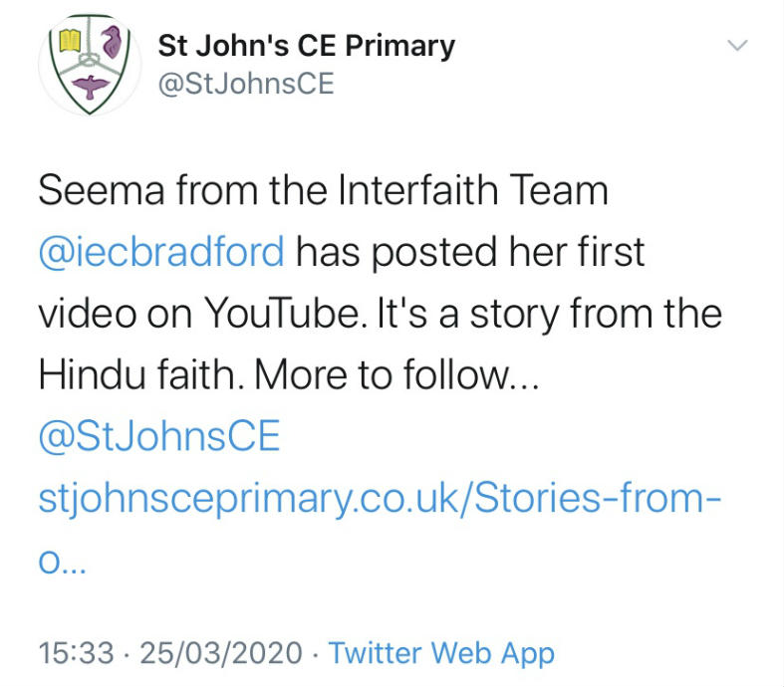The image size is (784, 687).
Task: Click the 25/03/2020 date
Action: pos(221,653)
